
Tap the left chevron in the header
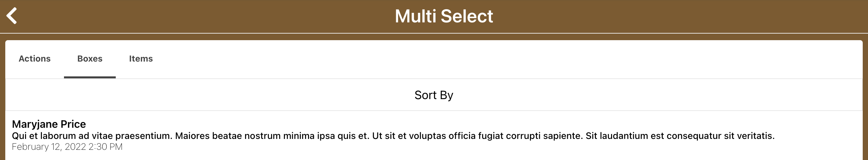pyautogui.click(x=12, y=16)
